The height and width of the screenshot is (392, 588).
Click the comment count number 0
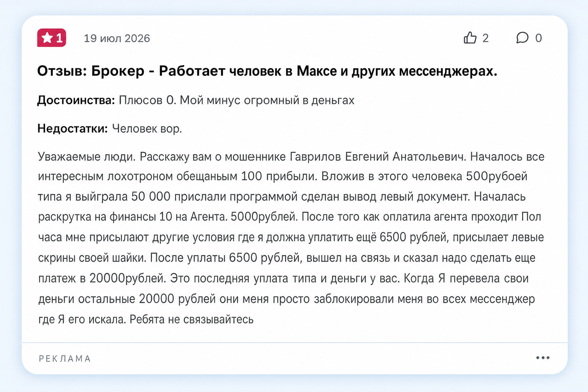538,38
